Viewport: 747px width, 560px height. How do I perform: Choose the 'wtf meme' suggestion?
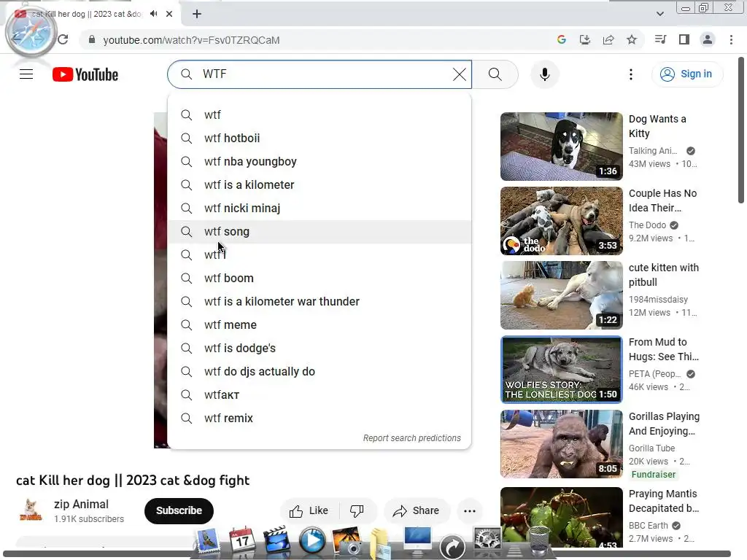tap(320, 324)
